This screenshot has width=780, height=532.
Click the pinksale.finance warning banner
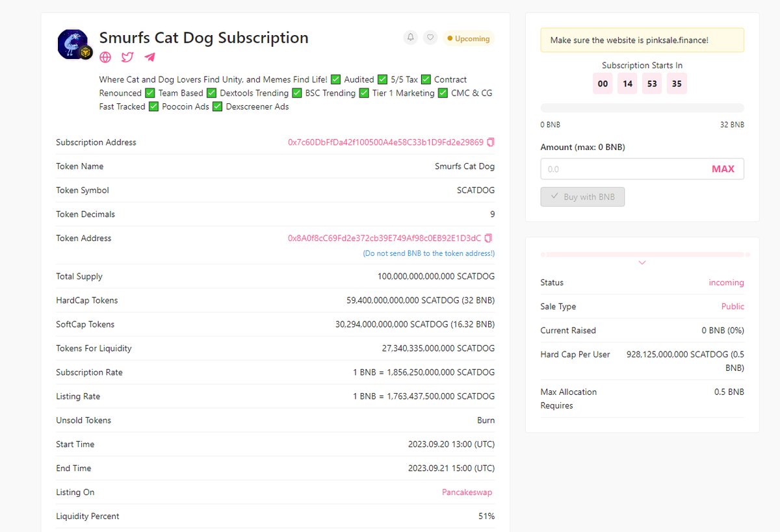click(x=642, y=40)
